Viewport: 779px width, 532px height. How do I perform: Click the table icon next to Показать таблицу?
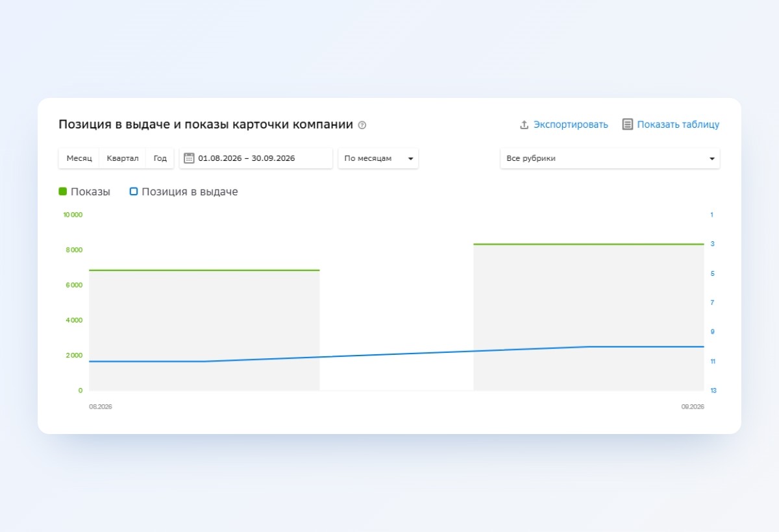[627, 125]
